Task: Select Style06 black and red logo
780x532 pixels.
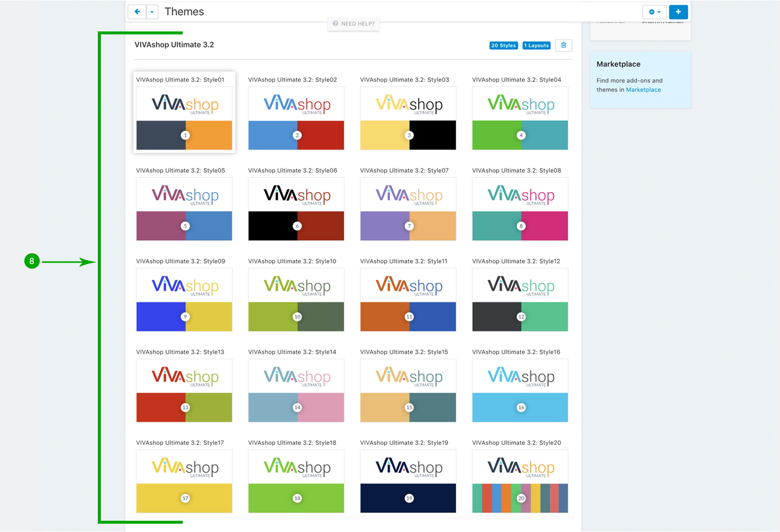Action: coord(296,195)
